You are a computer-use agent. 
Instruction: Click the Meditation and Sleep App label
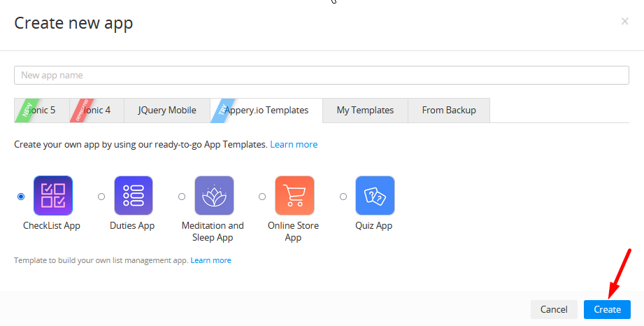213,232
